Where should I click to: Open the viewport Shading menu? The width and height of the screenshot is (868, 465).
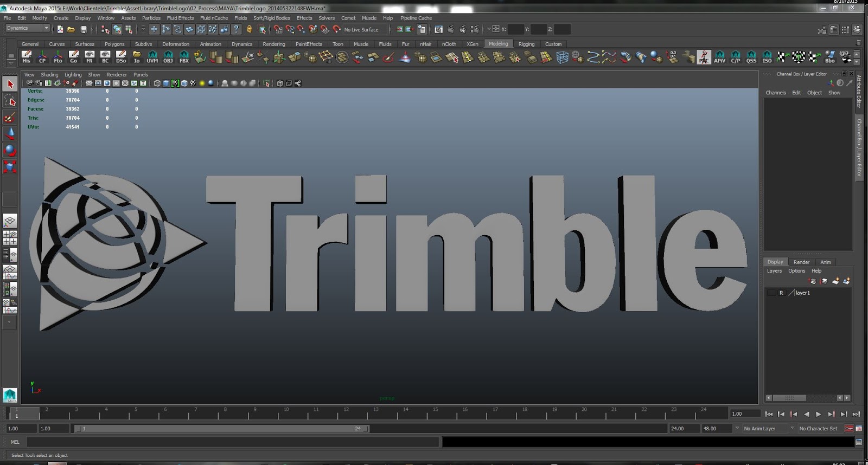(49, 75)
